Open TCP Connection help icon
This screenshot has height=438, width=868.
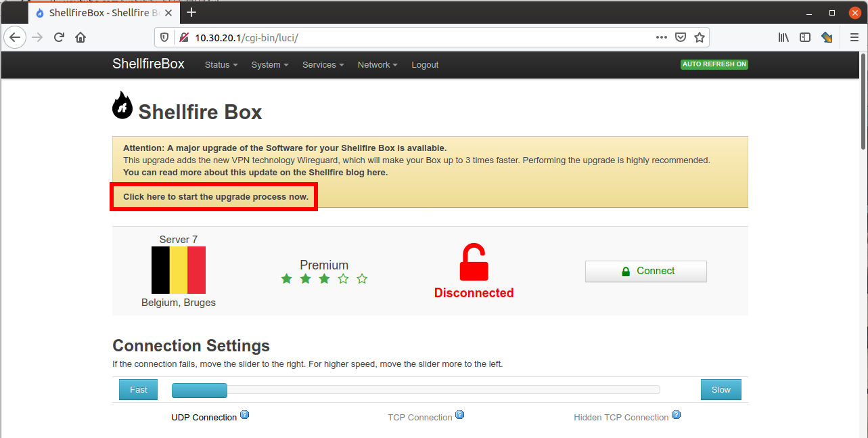tap(460, 415)
